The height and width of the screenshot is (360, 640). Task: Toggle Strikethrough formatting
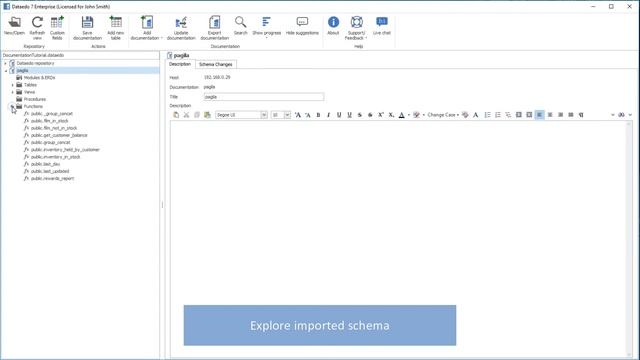pyautogui.click(x=360, y=115)
